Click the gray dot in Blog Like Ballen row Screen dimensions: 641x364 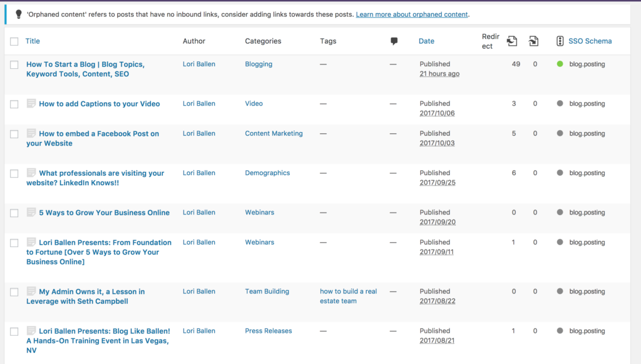coord(560,330)
